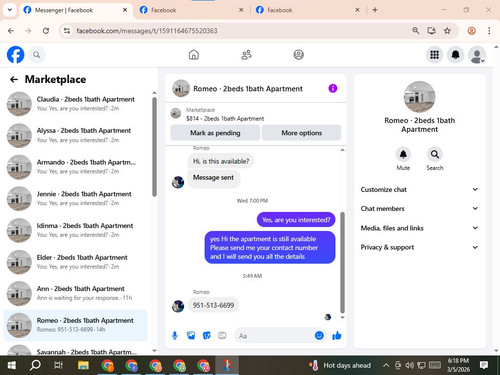Switch to the third Facebook tab
This screenshot has height=375, width=500.
coord(308,10)
